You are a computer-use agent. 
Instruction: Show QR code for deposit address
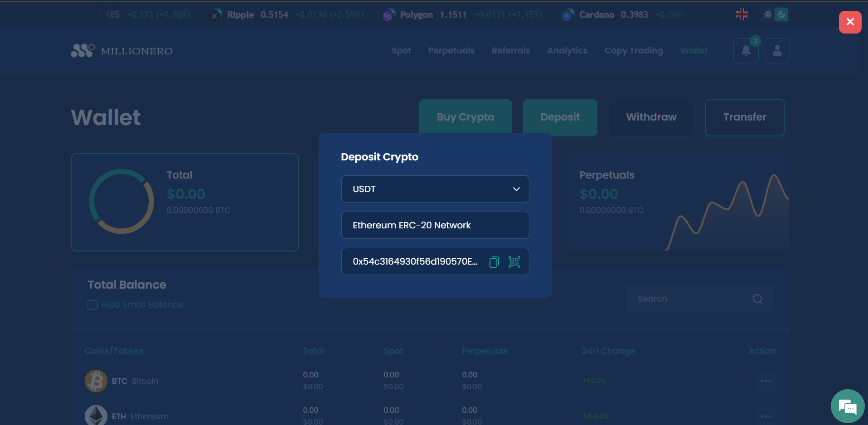coord(514,262)
